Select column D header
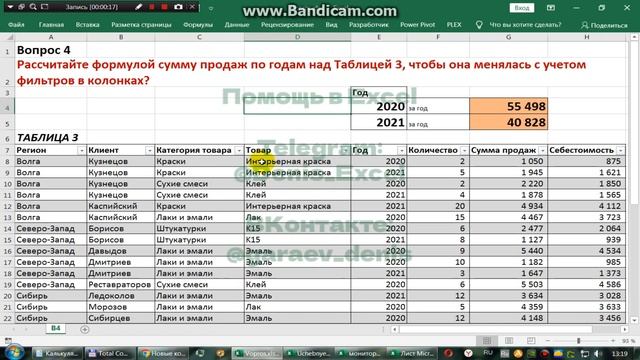 (x=297, y=37)
